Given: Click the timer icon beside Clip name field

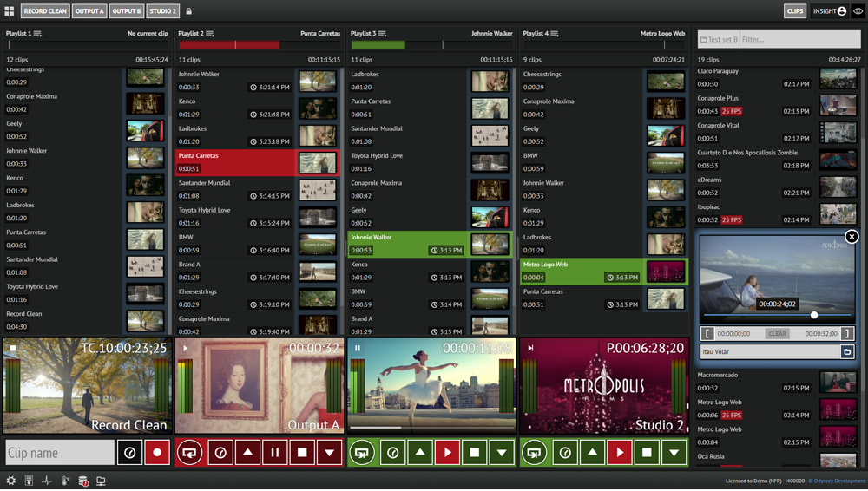Looking at the screenshot, I should click(130, 453).
